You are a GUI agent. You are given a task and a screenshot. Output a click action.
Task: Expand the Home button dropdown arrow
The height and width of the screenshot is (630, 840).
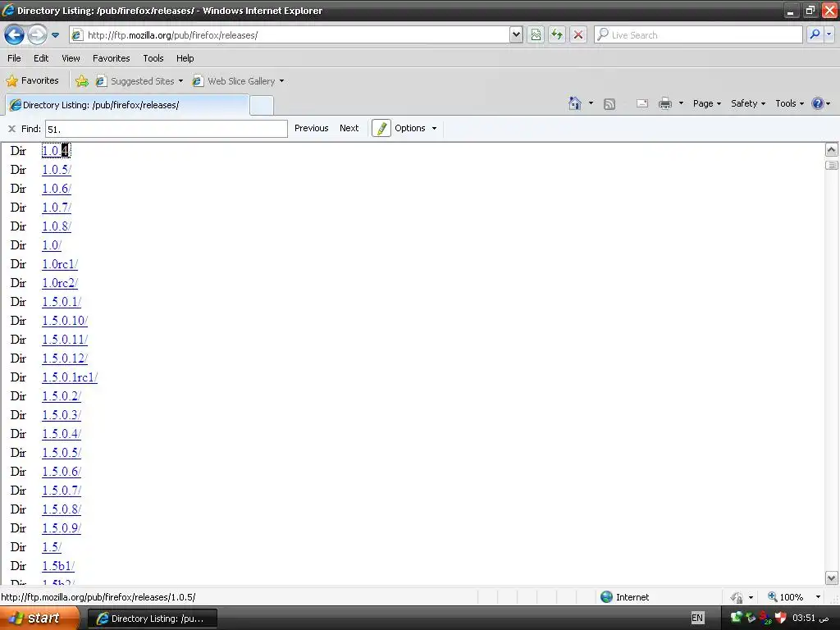coord(591,103)
